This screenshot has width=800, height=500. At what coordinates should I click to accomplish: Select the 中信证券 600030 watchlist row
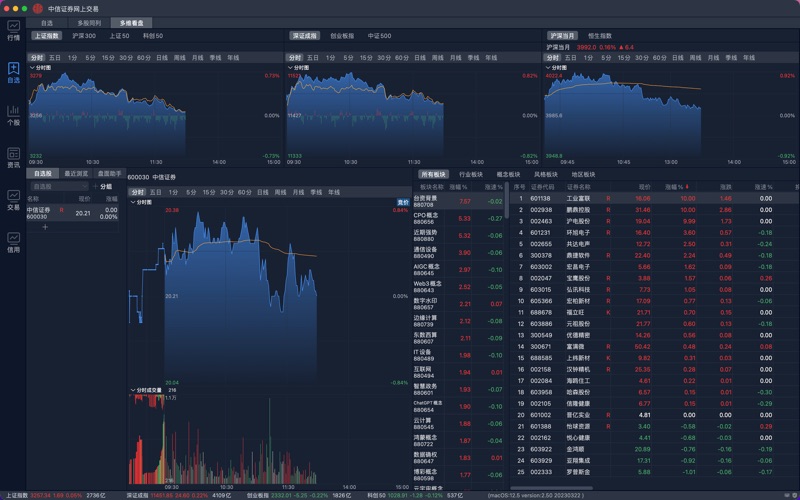coord(72,213)
